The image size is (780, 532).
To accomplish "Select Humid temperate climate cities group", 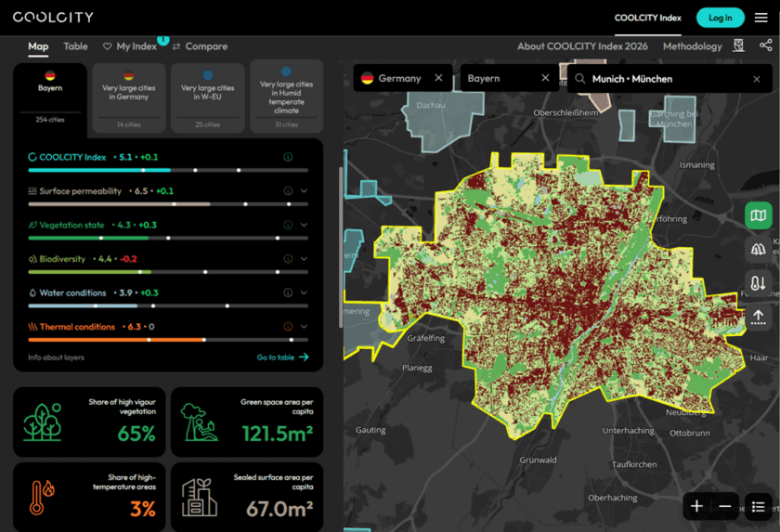I will 287,96.
